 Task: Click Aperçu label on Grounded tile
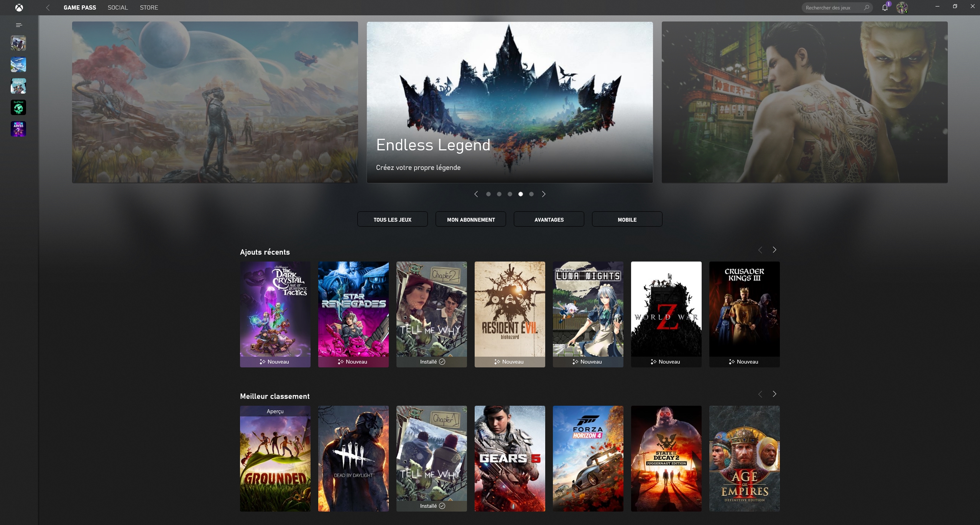pos(275,411)
